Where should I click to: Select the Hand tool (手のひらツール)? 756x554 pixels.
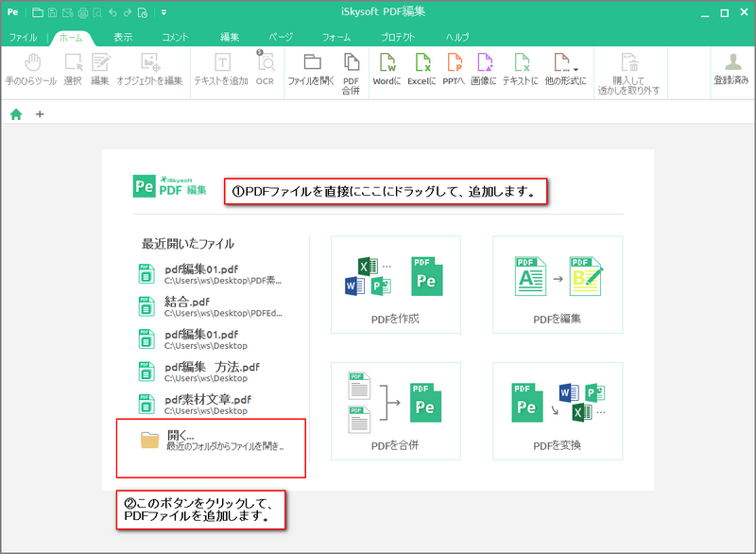pos(31,69)
